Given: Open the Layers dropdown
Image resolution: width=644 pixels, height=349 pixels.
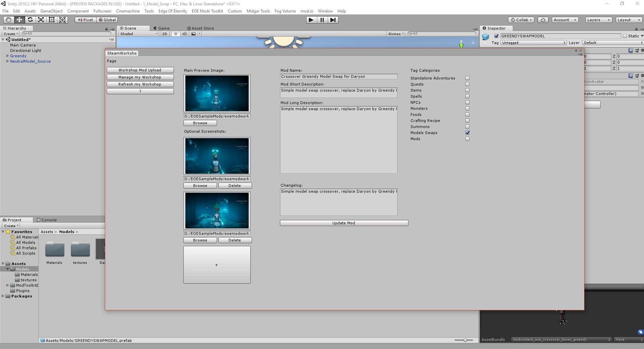Looking at the screenshot, I should [x=598, y=20].
